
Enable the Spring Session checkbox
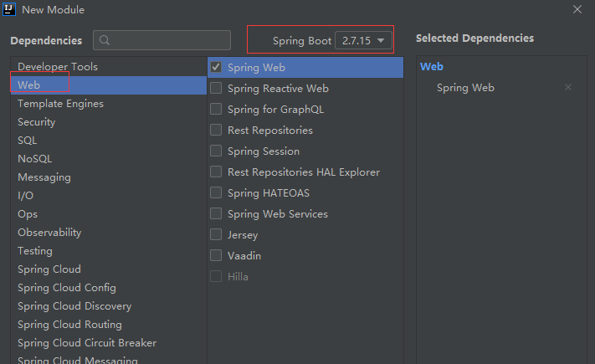[x=216, y=151]
